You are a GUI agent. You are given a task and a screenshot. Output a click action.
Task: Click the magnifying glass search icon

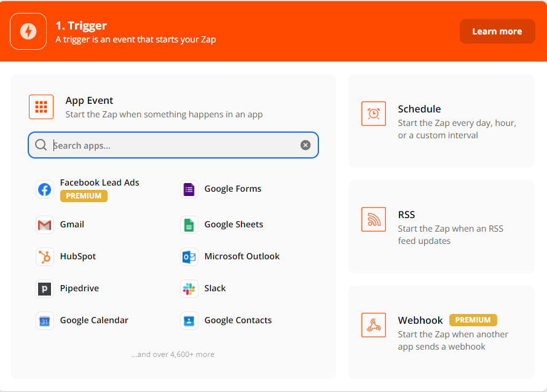41,146
